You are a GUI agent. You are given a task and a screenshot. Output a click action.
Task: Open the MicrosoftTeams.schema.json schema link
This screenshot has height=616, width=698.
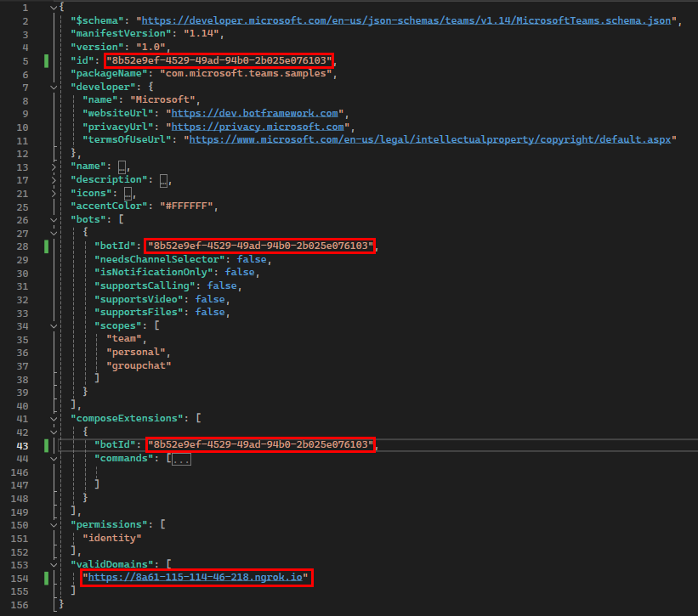406,20
